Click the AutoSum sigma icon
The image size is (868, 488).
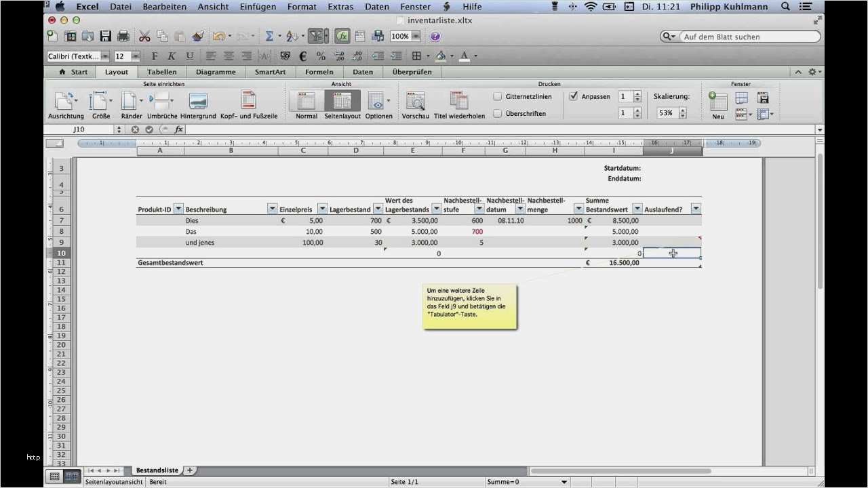point(269,36)
